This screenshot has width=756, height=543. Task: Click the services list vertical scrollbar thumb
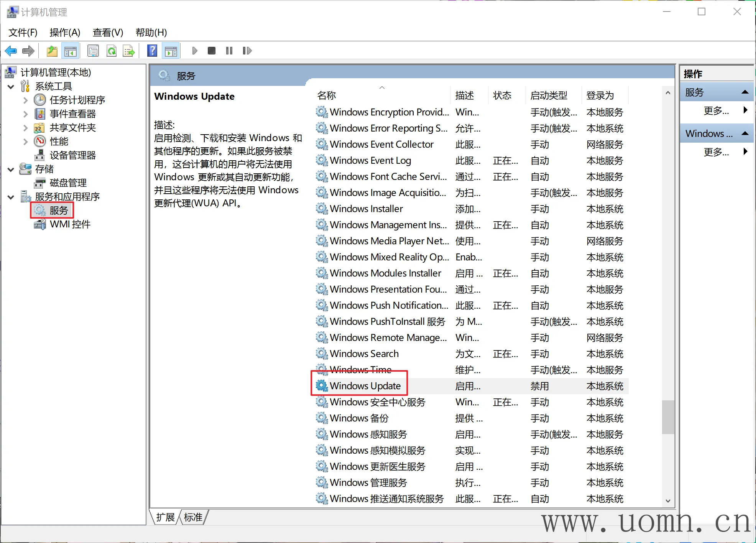(668, 417)
